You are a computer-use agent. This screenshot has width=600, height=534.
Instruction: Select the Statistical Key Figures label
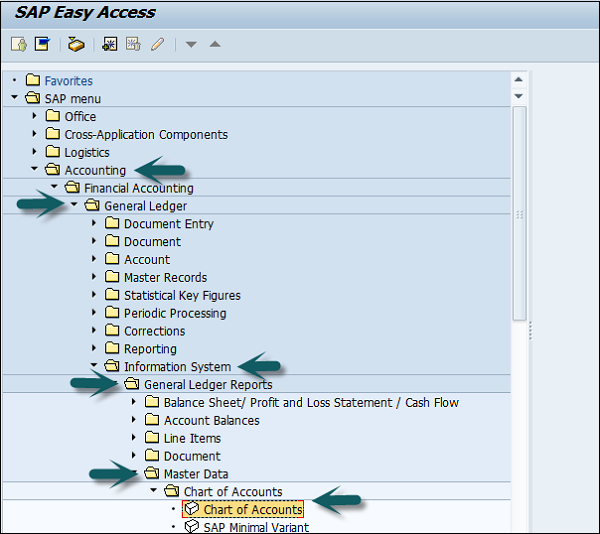[182, 295]
